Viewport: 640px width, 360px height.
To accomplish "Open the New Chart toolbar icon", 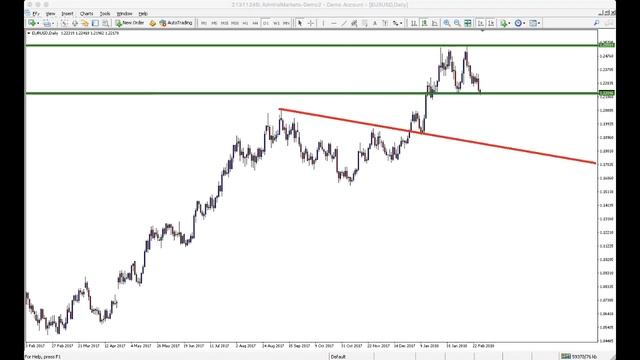I will click(x=31, y=23).
